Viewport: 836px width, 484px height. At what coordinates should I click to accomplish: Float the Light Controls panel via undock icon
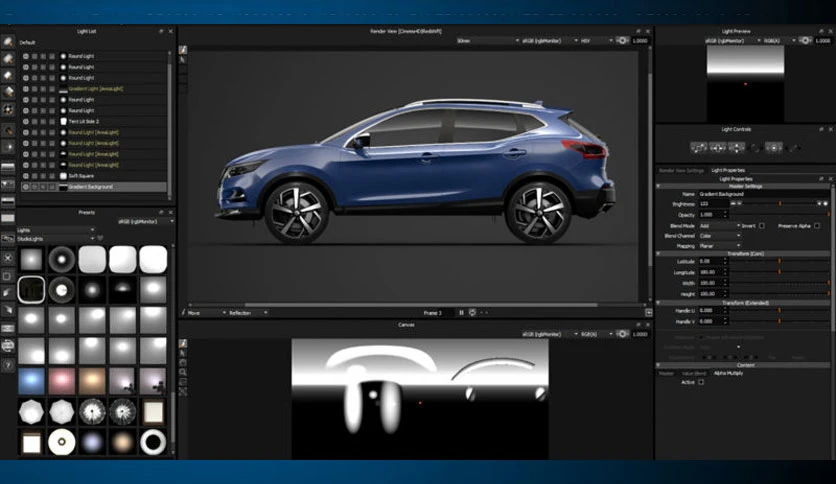[821, 130]
